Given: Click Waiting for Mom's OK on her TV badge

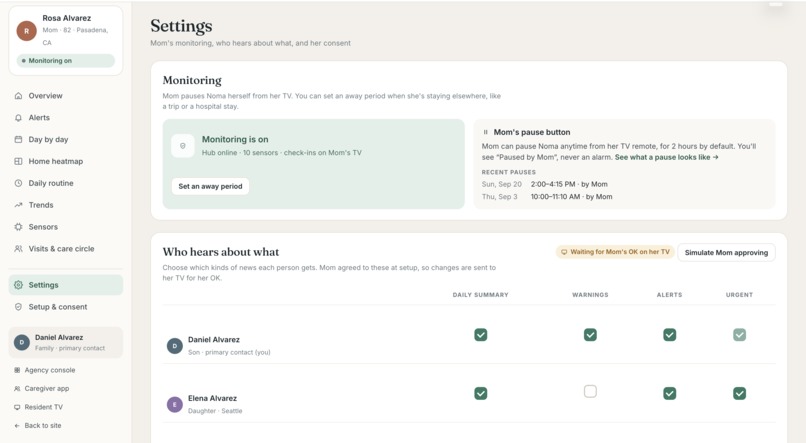Looking at the screenshot, I should click(615, 252).
